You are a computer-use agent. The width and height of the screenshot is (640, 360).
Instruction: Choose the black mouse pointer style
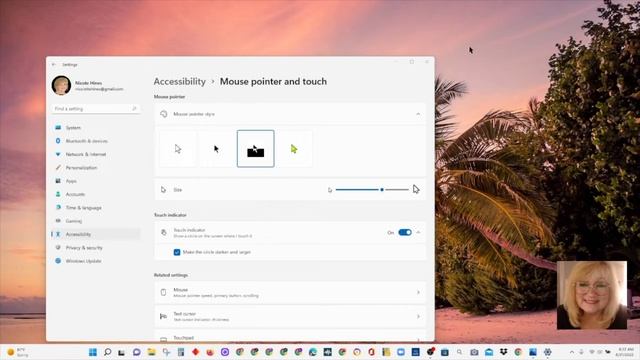pos(216,149)
